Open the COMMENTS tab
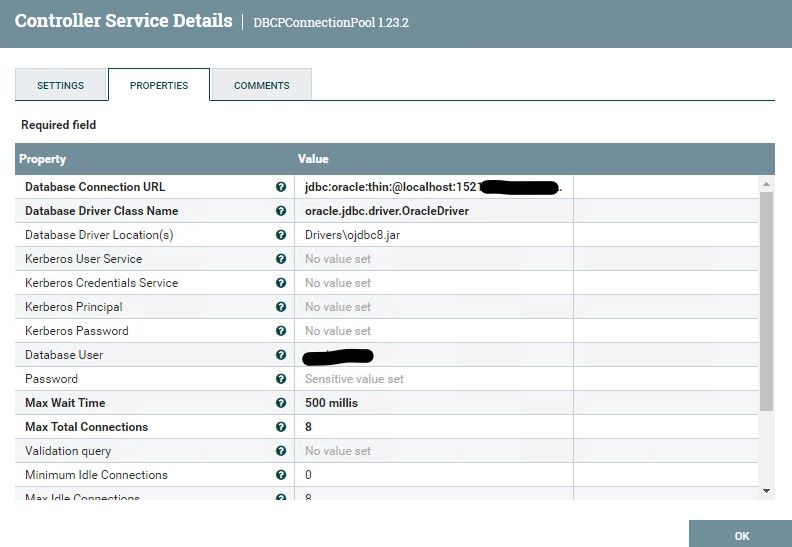The width and height of the screenshot is (792, 547). point(262,85)
